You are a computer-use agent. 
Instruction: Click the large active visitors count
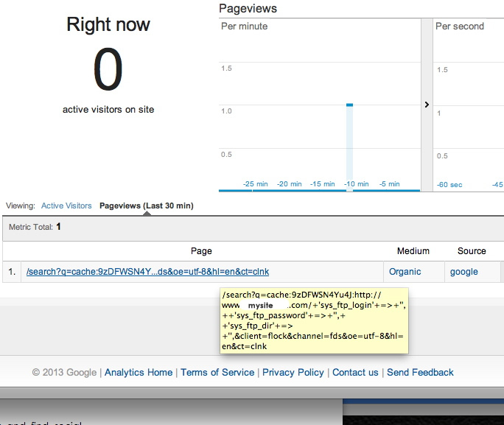(108, 71)
